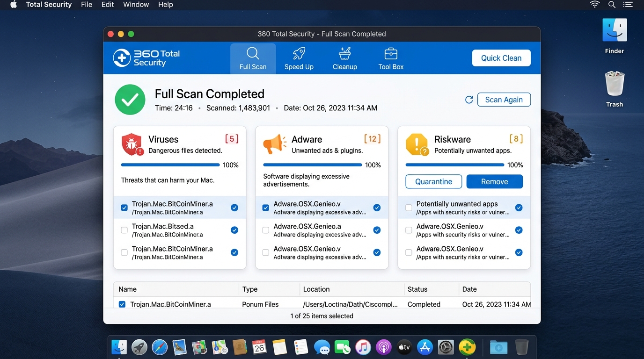644x359 pixels.
Task: Check the Trojan.Mac.Bitaed.a checkbox
Action: (124, 230)
